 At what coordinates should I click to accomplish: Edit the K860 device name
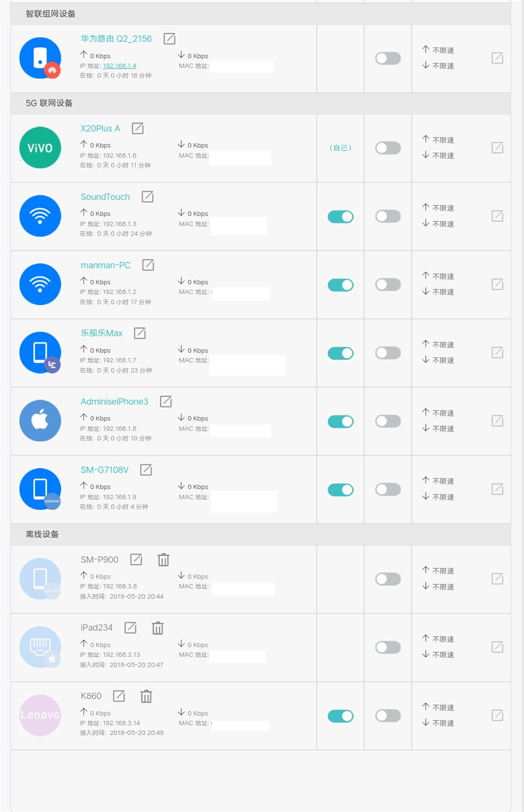coord(118,695)
